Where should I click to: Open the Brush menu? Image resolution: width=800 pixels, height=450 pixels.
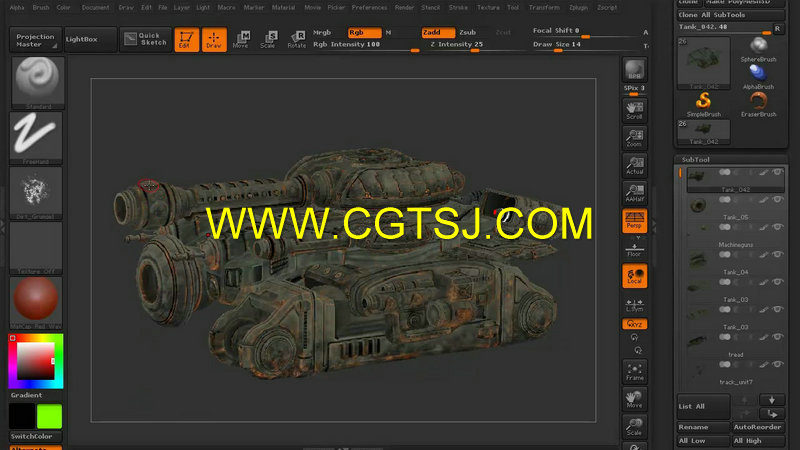click(41, 8)
